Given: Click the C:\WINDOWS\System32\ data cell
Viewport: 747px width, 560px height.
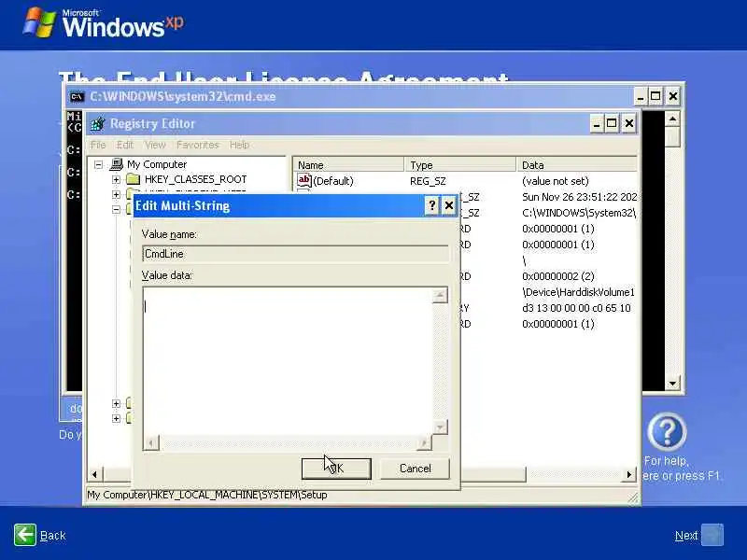Looking at the screenshot, I should [x=579, y=213].
